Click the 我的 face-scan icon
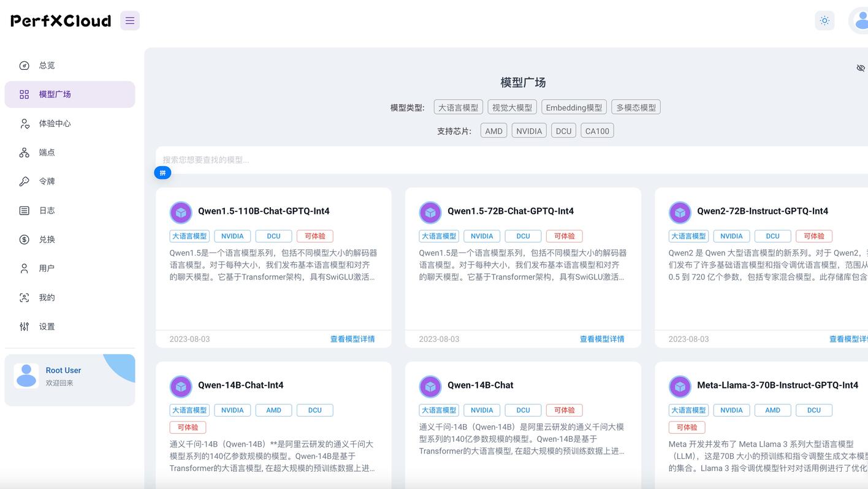Screen dimensions: 868x489 click(25, 298)
